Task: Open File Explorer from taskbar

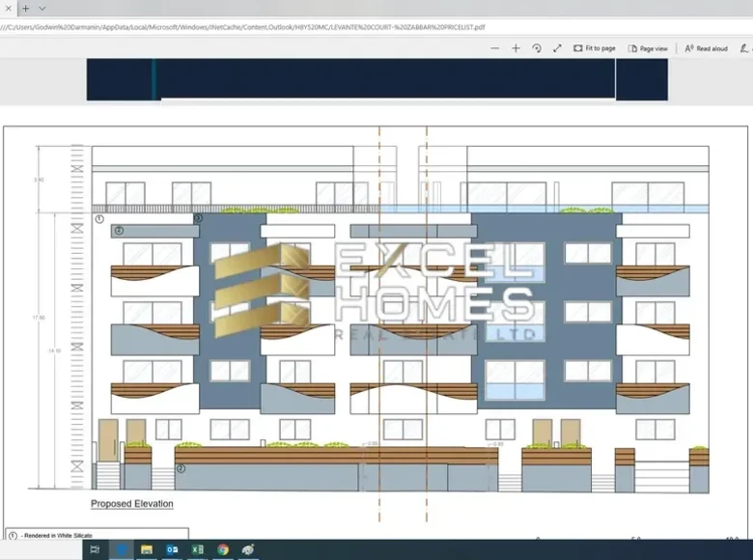Action: (x=147, y=549)
